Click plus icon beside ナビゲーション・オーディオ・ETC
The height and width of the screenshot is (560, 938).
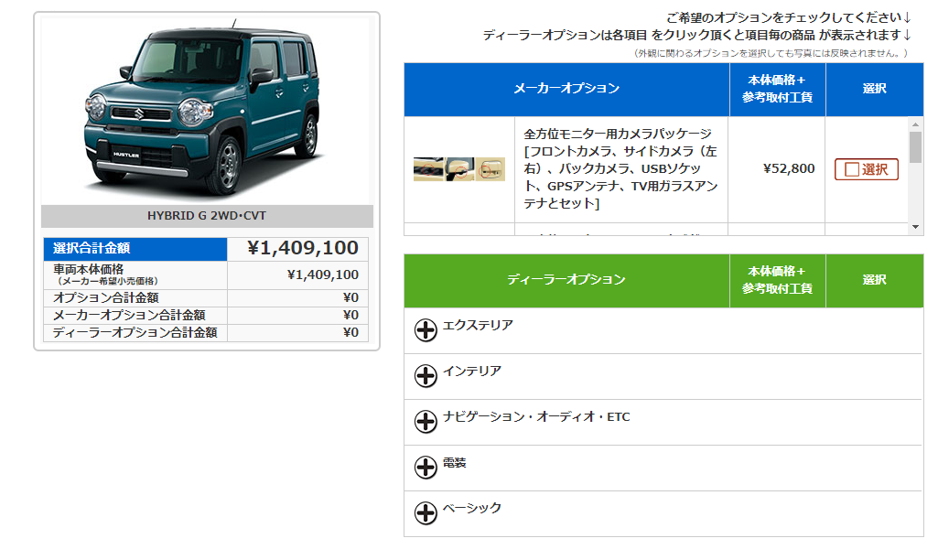tap(426, 422)
